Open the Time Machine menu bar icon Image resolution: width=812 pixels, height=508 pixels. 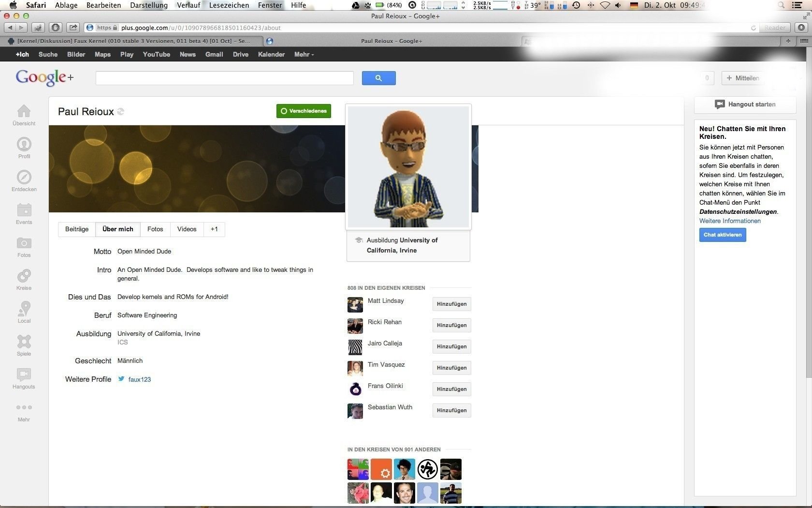[x=576, y=5]
